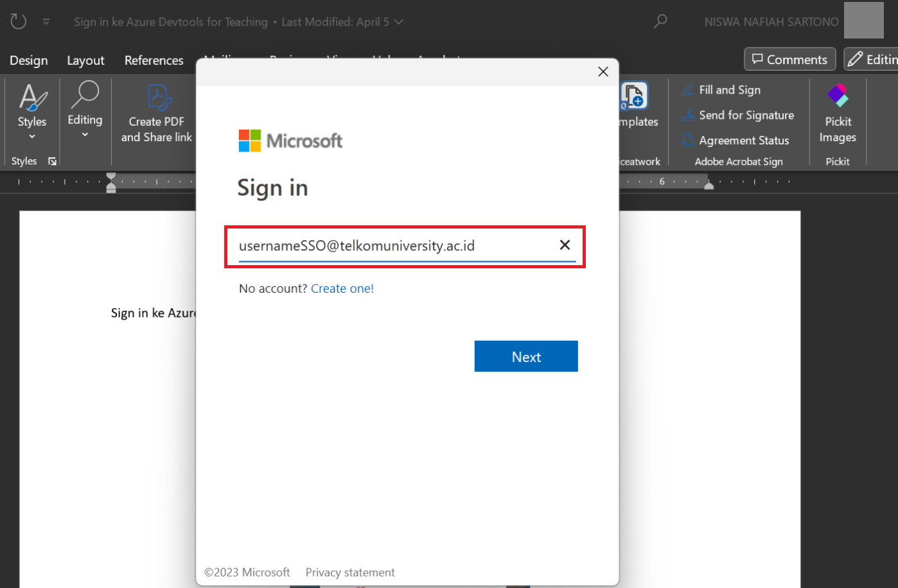Click the Create one! link
898x588 pixels.
coord(342,289)
